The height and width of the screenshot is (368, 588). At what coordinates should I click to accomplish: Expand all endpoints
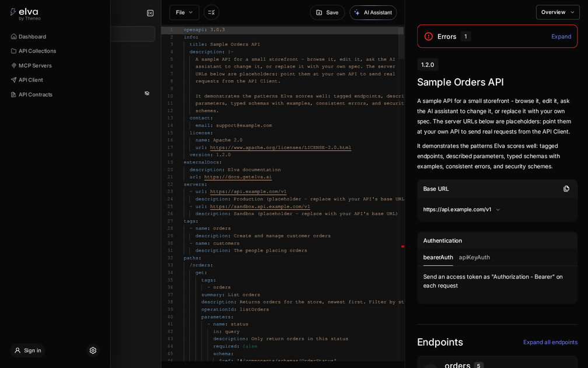(x=550, y=342)
